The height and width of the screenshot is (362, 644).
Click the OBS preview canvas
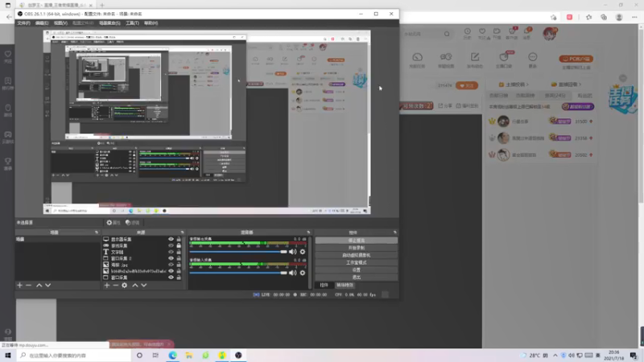(207, 122)
